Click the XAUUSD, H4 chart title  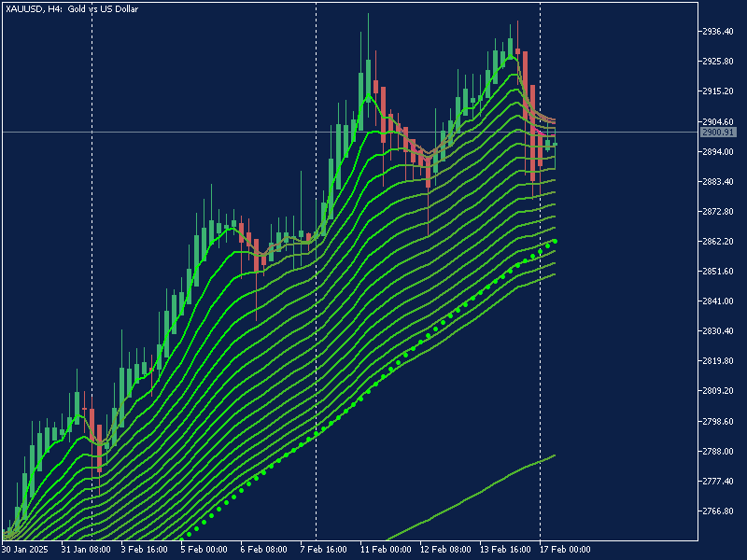[72, 9]
